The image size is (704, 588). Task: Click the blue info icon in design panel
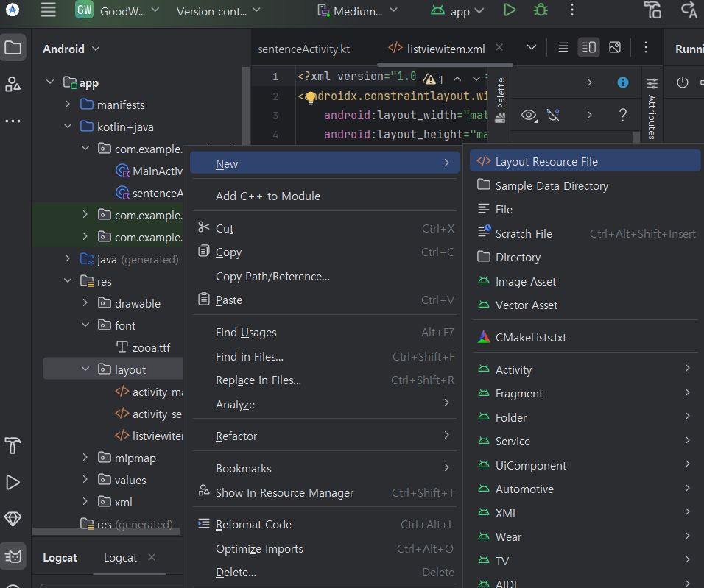coord(623,82)
